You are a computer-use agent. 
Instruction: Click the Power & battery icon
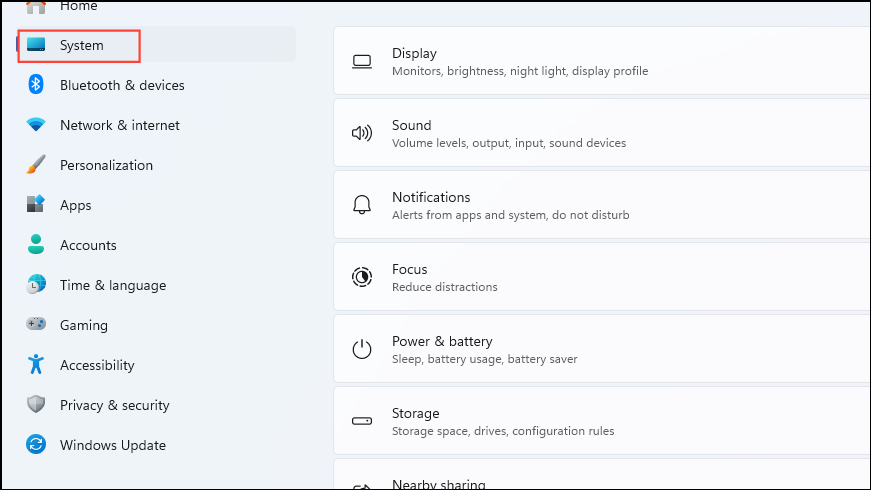(362, 349)
